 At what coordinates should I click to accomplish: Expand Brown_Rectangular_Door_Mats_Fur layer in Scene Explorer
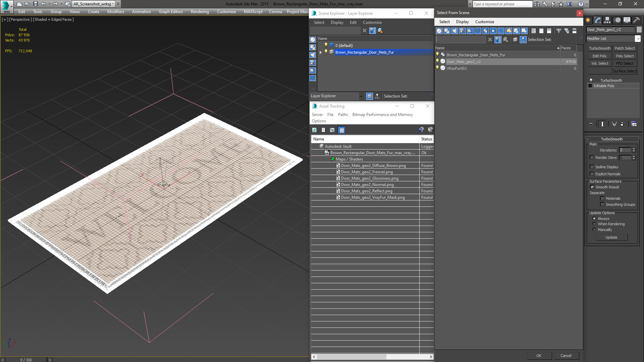(321, 52)
